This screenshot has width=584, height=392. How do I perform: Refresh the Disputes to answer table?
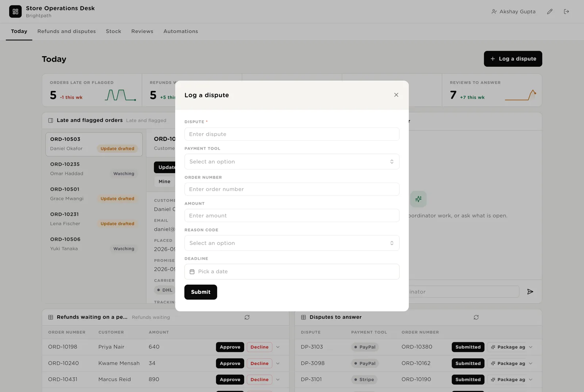click(476, 317)
